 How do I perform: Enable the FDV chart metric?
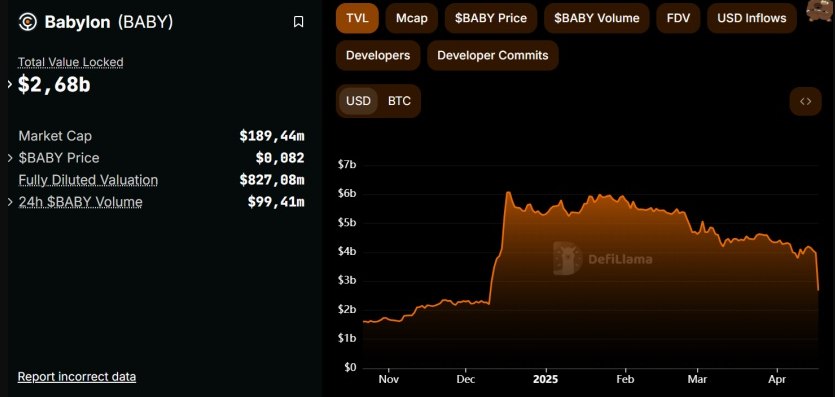(x=678, y=18)
